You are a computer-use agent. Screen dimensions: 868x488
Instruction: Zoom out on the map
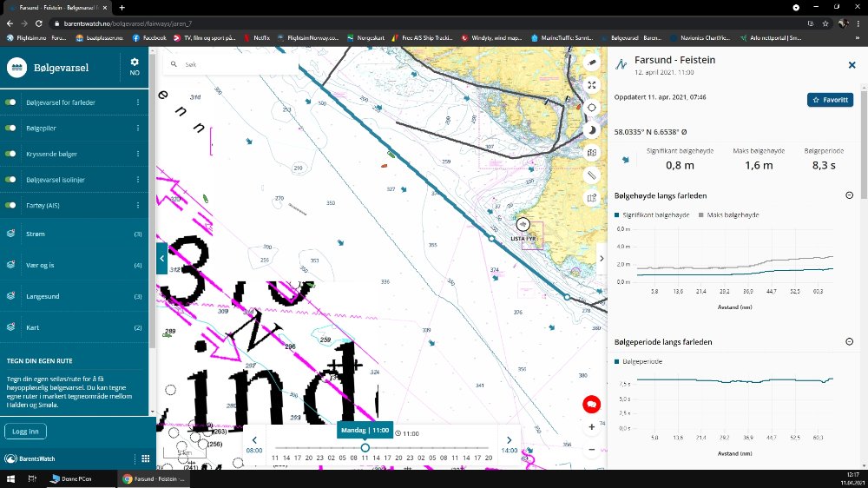click(591, 449)
